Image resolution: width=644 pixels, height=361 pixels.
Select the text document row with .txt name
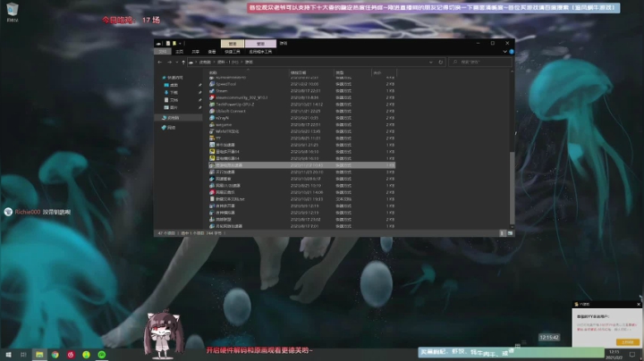coord(302,199)
